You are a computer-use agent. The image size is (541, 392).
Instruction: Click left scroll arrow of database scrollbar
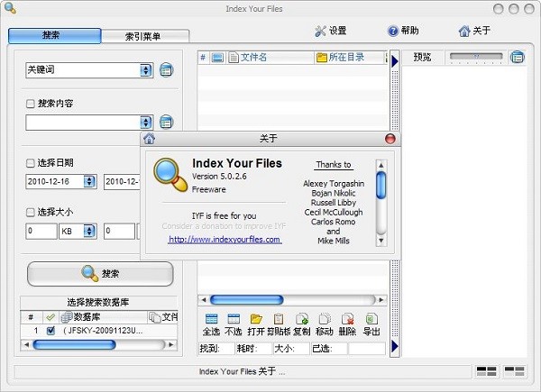[26, 344]
